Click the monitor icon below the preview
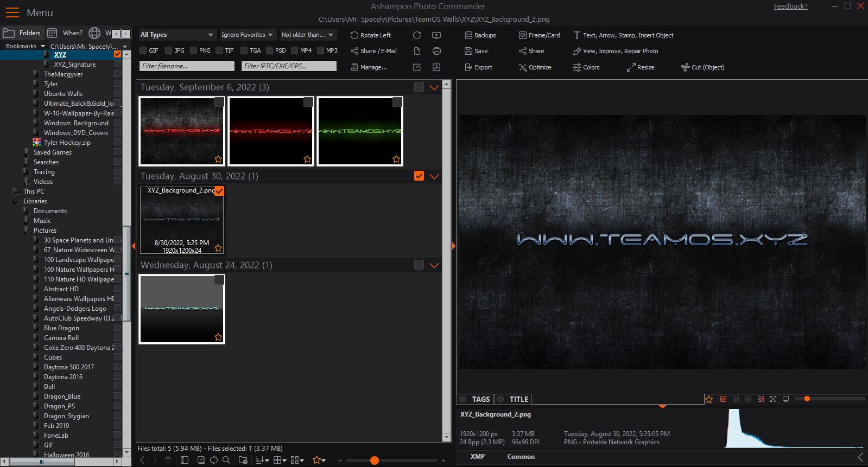Viewport: 868px width, 467px height. click(x=785, y=399)
